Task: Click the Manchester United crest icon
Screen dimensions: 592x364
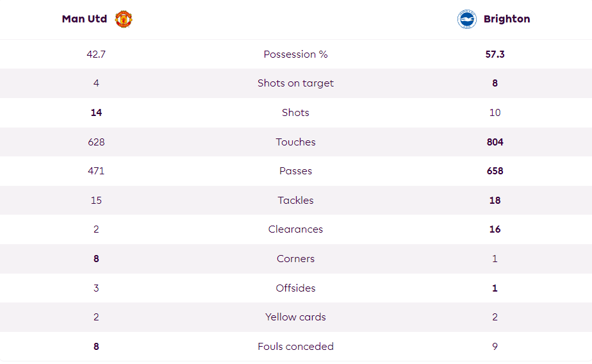Action: coord(124,19)
